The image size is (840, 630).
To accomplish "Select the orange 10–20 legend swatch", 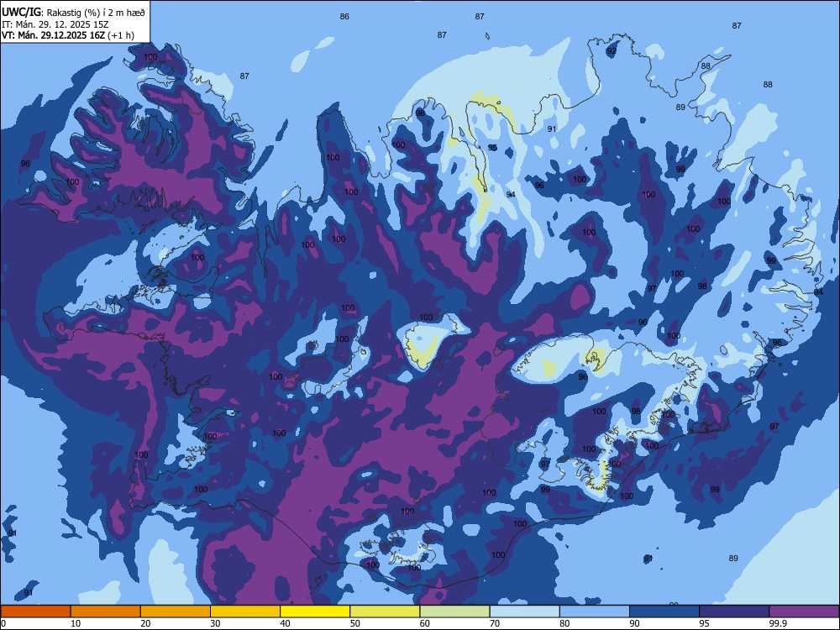I will (106, 612).
